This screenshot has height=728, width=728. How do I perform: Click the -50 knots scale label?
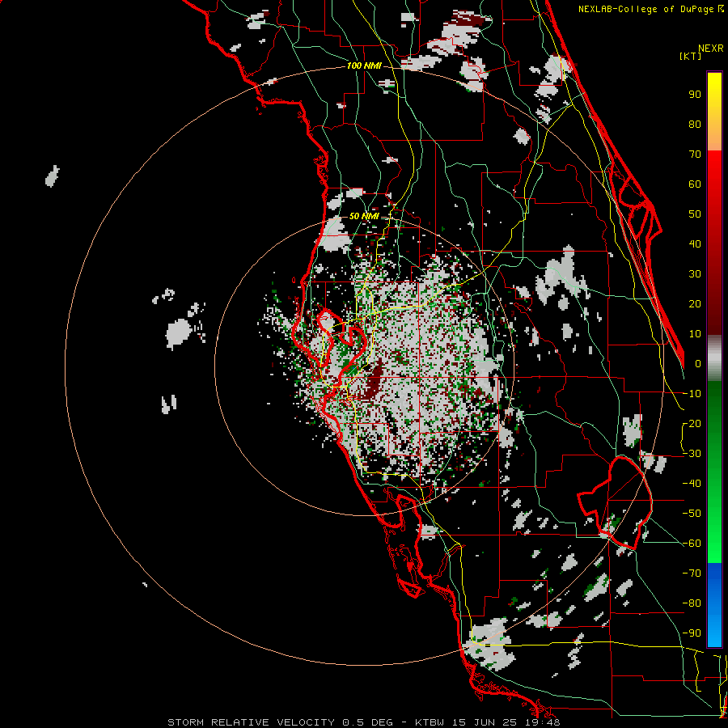[692, 514]
